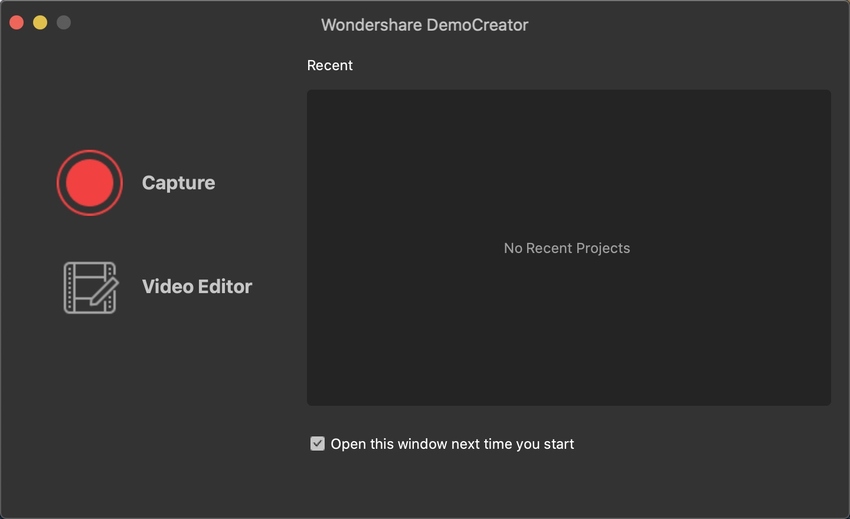Click the gray zoom window button
The image size is (850, 519).
click(x=64, y=22)
